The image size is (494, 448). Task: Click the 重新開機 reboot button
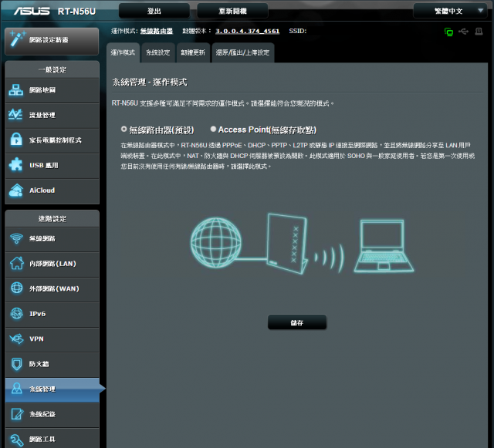pyautogui.click(x=232, y=11)
